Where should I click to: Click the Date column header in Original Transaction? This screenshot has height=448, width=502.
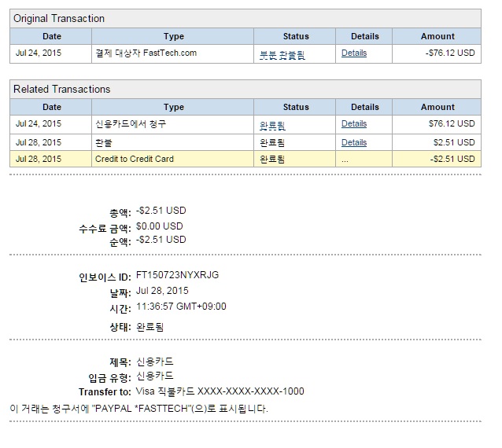(x=51, y=36)
